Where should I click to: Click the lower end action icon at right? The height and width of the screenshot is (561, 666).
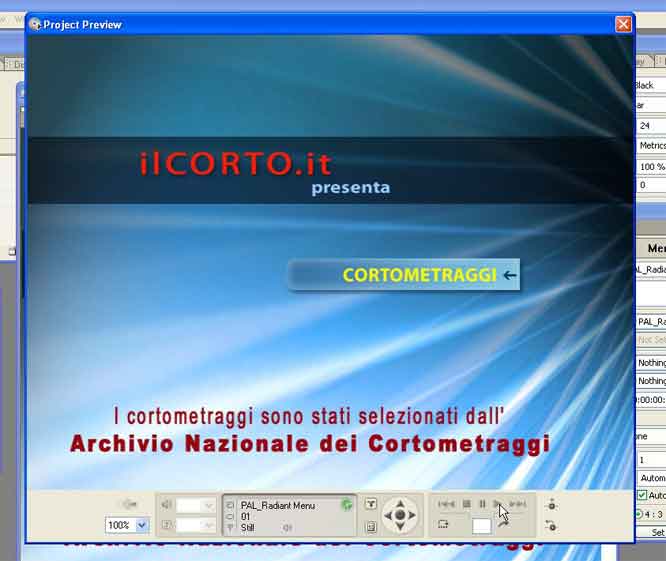tap(551, 525)
